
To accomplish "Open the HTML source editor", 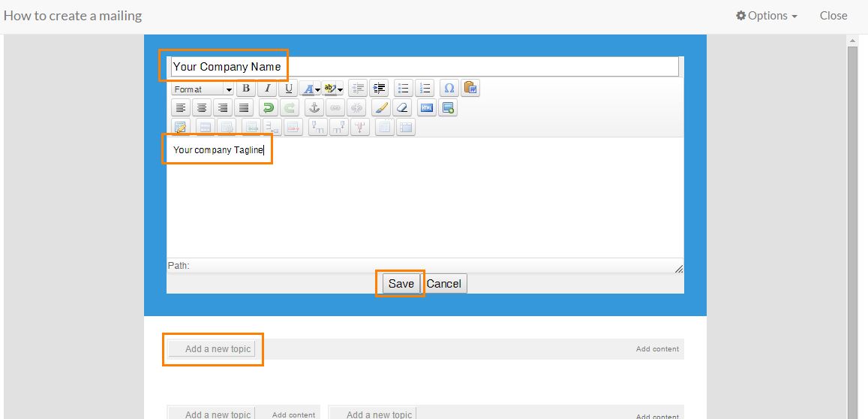I will (426, 108).
